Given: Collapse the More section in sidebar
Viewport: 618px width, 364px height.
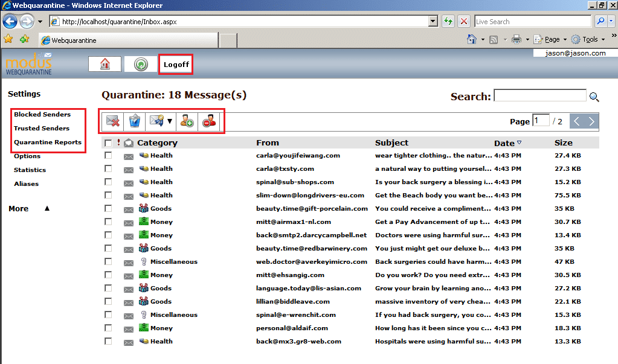Looking at the screenshot, I should point(46,208).
